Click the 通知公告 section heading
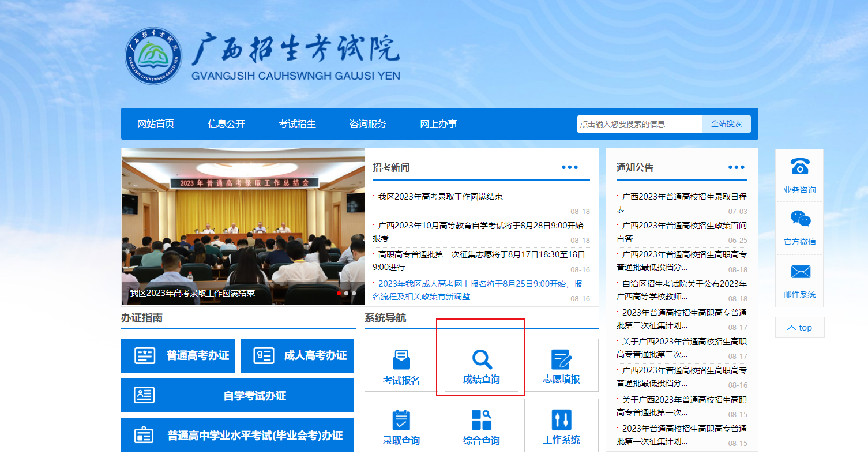This screenshot has height=465, width=868. pyautogui.click(x=635, y=167)
